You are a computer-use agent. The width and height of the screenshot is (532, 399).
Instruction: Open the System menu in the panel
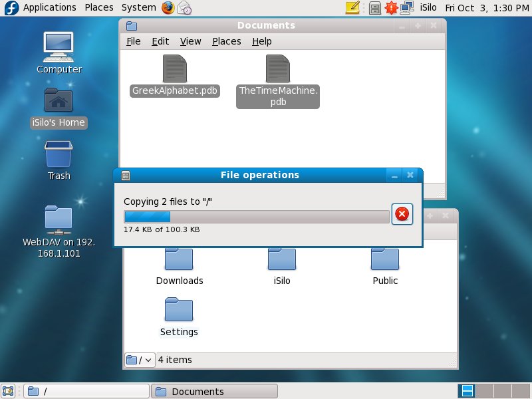coord(138,8)
